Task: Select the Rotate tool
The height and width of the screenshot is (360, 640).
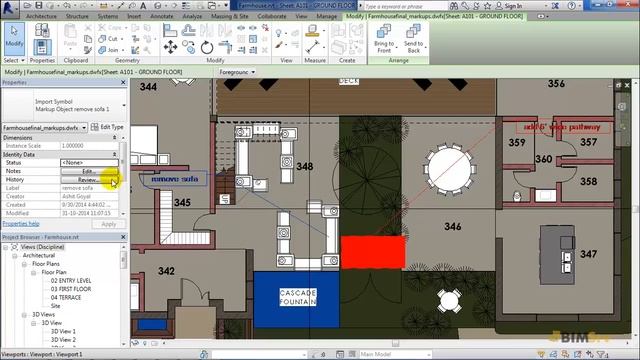Action: [x=207, y=47]
